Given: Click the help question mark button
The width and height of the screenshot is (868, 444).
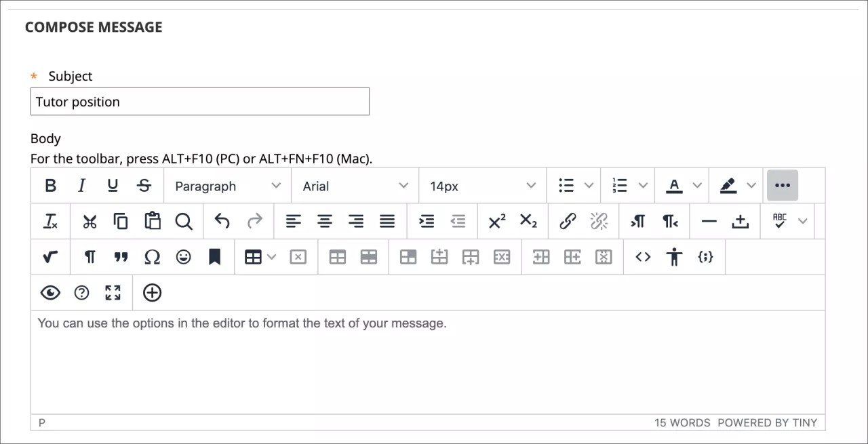Looking at the screenshot, I should [x=81, y=292].
